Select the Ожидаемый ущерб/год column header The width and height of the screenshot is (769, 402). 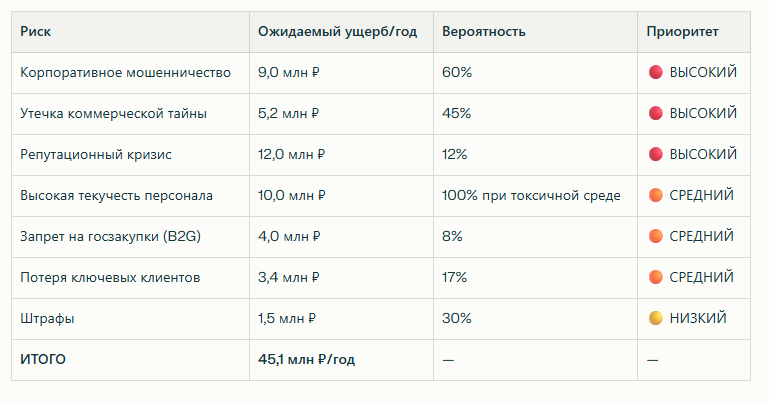337,32
